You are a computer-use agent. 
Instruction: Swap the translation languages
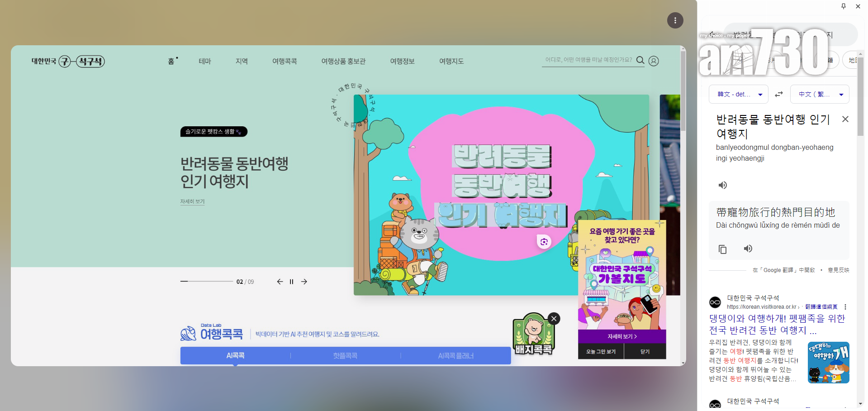[x=779, y=94]
